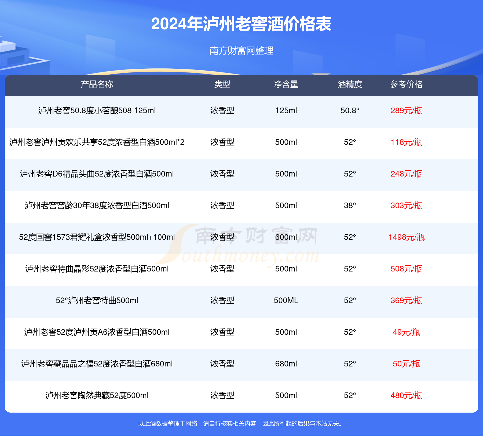Click the 125ml net content cell
This screenshot has height=448, width=483.
coord(286,111)
